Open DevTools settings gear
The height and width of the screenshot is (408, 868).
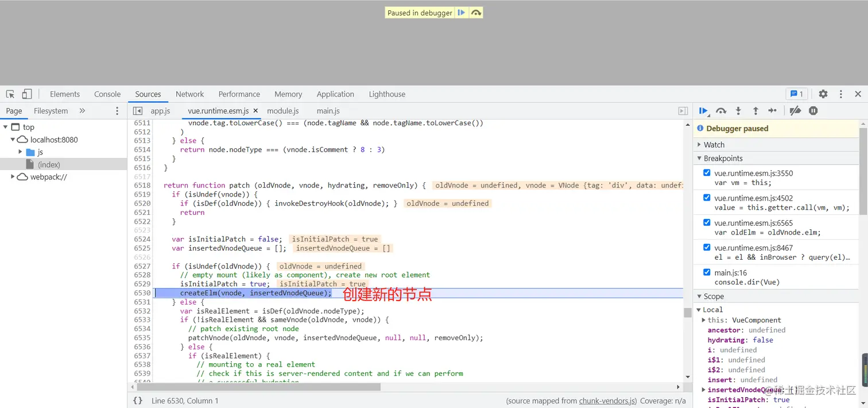click(x=823, y=94)
